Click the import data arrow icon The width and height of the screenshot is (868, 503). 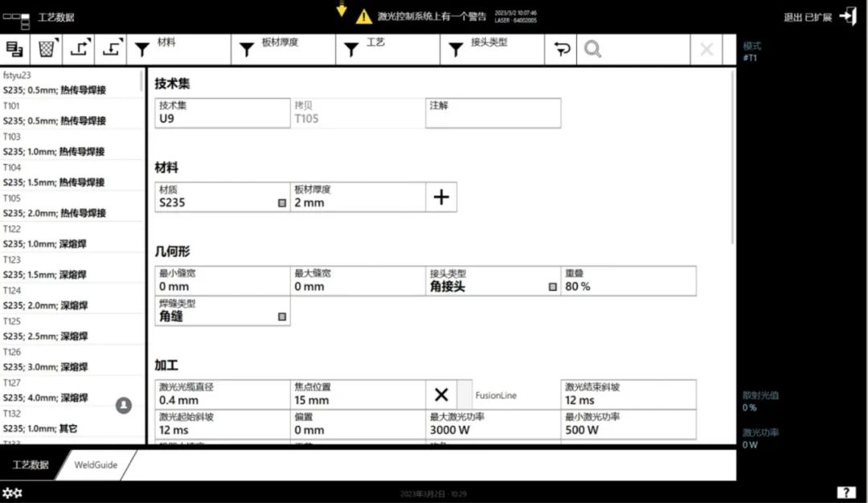click(111, 49)
